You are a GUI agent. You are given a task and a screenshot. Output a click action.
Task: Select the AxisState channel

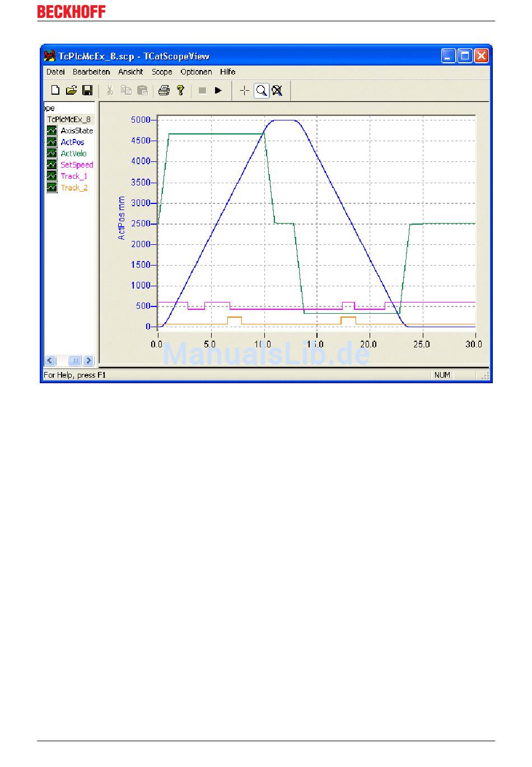tap(77, 131)
